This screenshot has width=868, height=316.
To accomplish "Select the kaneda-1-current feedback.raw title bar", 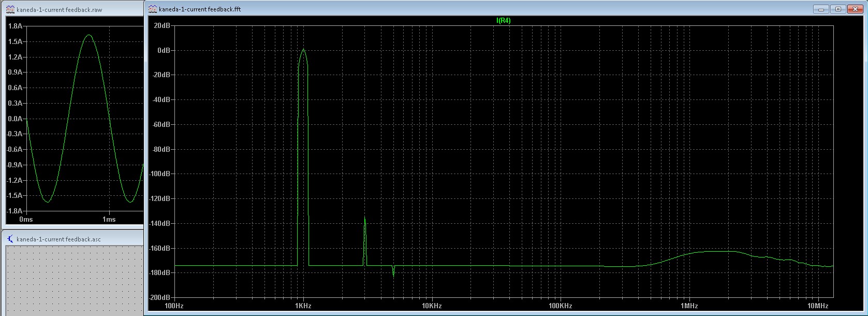I will (72, 9).
